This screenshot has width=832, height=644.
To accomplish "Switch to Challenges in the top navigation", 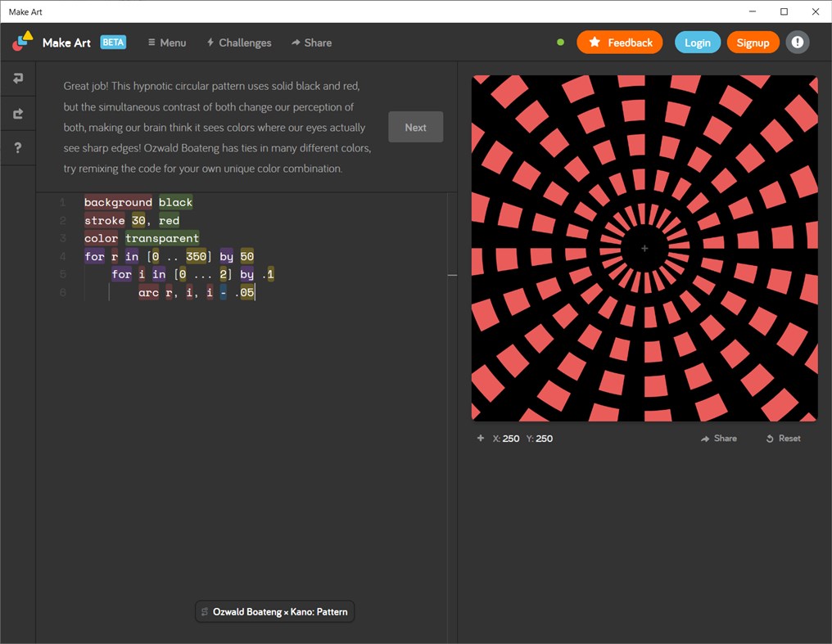I will [238, 43].
